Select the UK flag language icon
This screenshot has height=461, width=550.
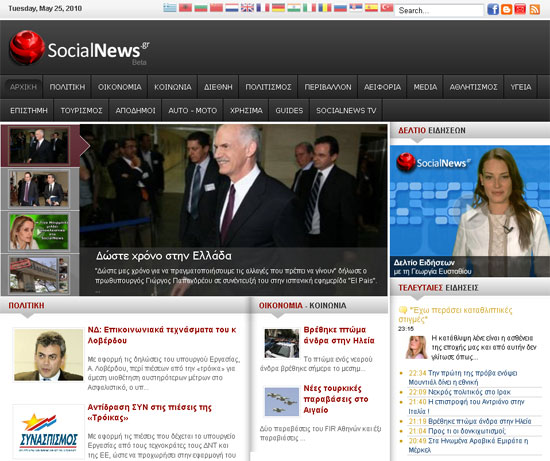(x=247, y=8)
